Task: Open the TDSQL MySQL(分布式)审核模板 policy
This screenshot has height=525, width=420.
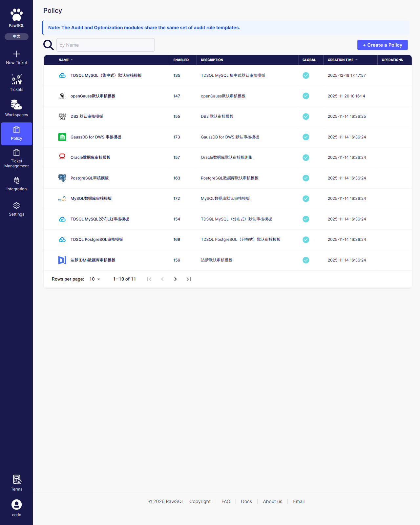Action: pos(100,219)
